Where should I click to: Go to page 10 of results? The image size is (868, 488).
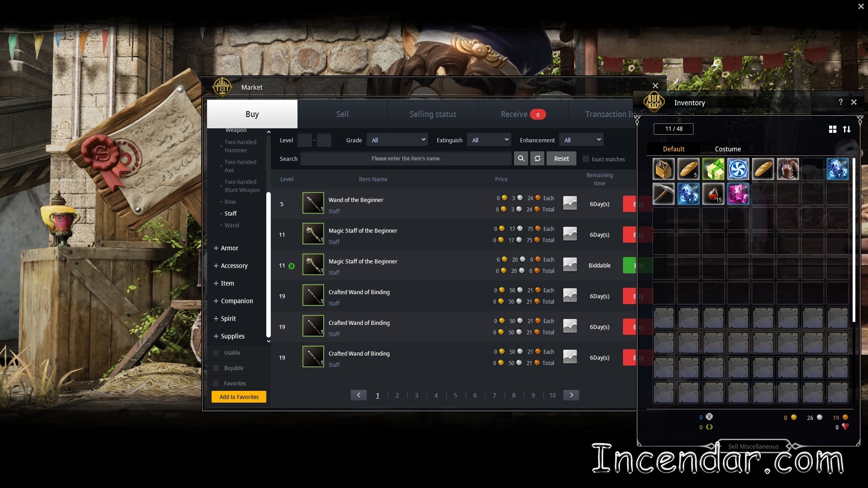click(552, 395)
